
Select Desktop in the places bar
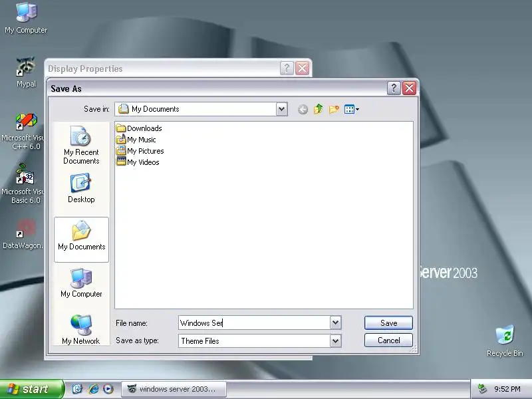[x=81, y=188]
